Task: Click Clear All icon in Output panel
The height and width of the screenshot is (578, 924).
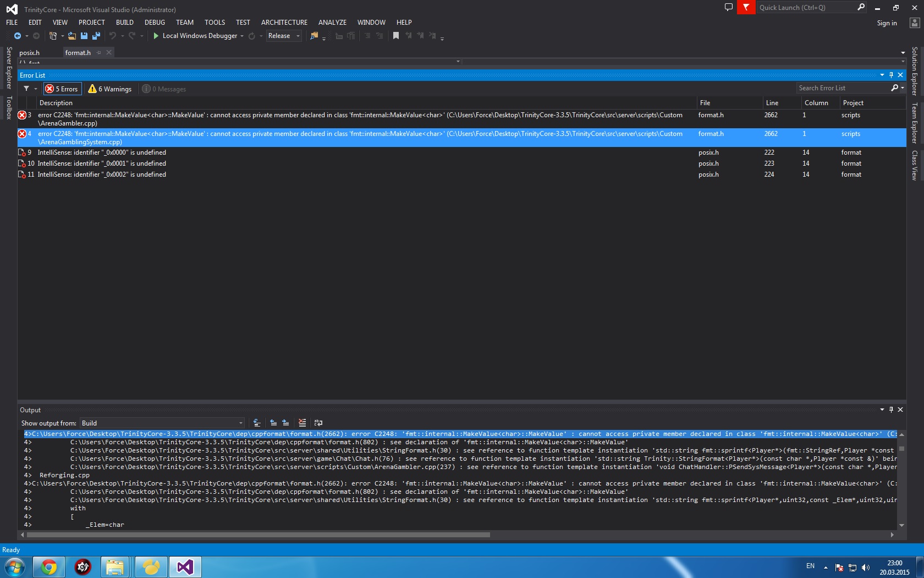Action: point(302,423)
